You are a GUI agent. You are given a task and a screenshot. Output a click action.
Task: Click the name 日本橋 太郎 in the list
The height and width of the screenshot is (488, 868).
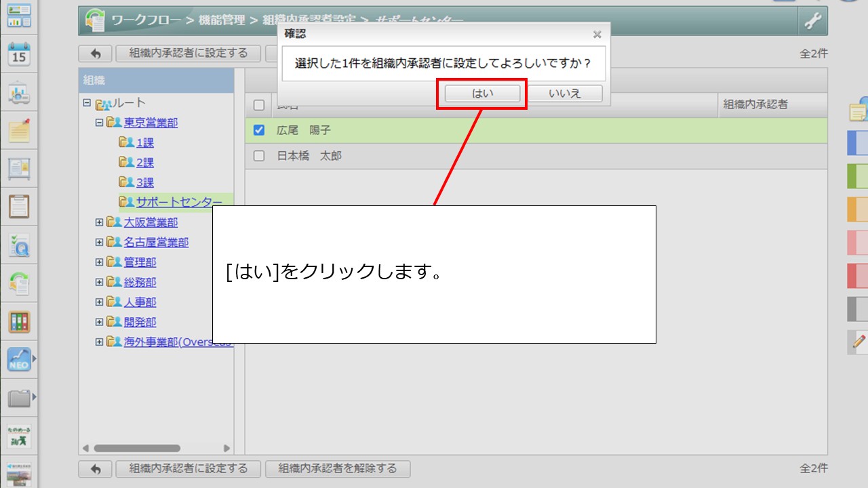(309, 156)
